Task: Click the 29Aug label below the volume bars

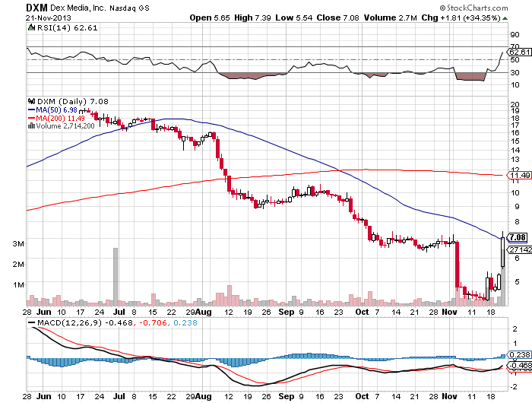Action: (x=198, y=312)
